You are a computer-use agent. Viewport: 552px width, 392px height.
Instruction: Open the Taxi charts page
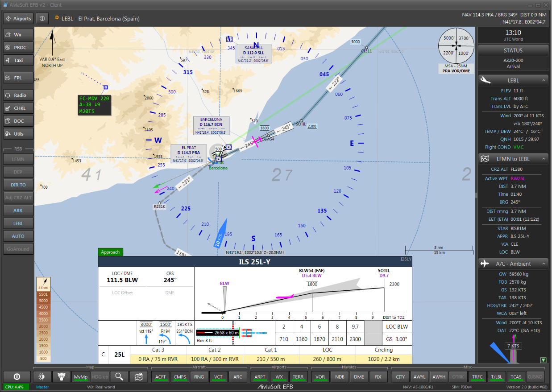[18, 60]
